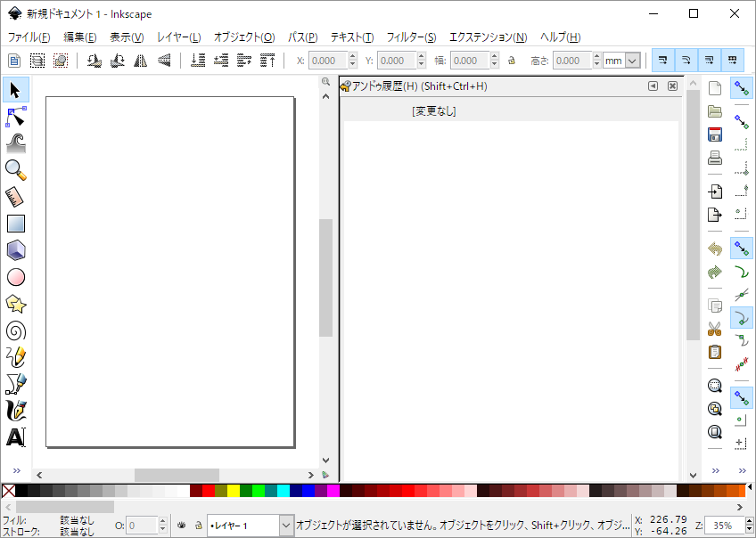756x538 pixels.
Task: Open the mm units dropdown
Action: pos(633,61)
